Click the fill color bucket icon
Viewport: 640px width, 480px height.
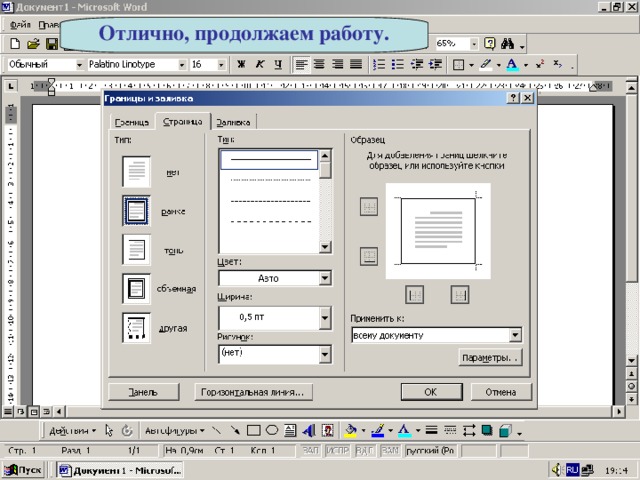350,430
